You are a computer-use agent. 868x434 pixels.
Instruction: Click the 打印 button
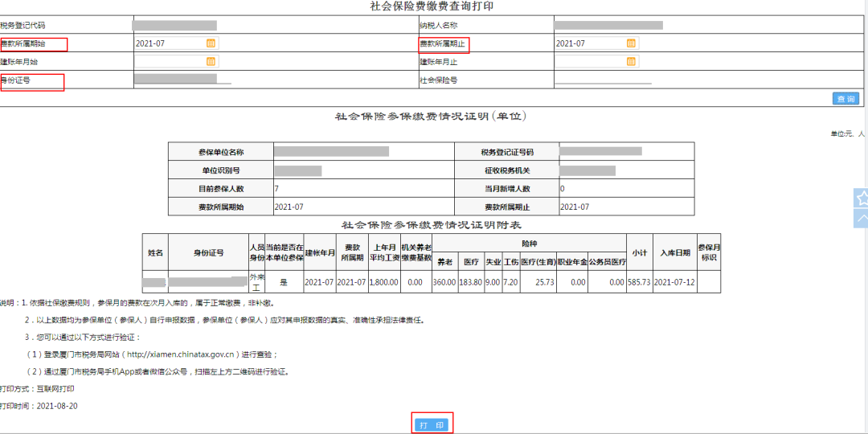432,426
